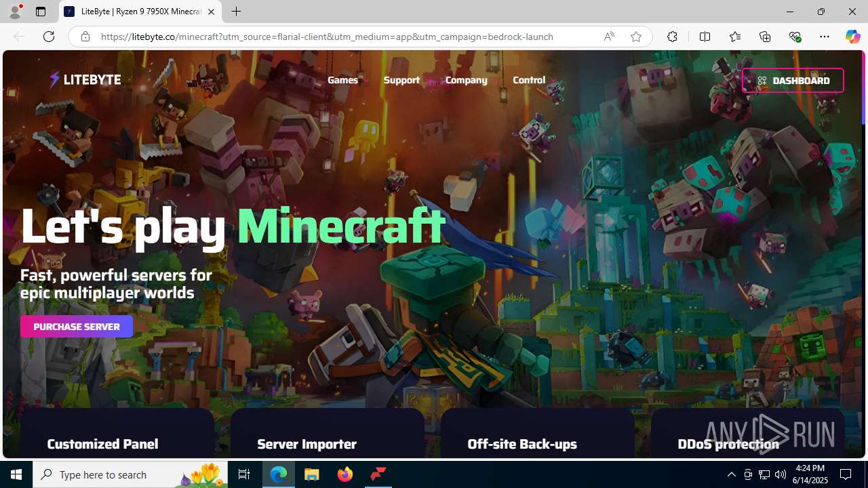
Task: Open File Explorer from taskbar
Action: tap(312, 474)
